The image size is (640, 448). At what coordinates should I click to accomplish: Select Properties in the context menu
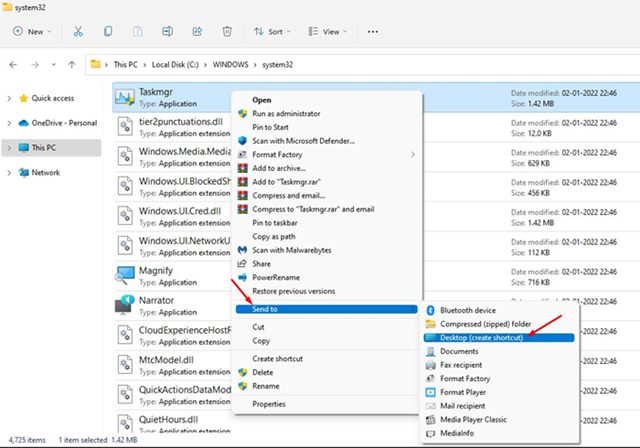(x=269, y=404)
